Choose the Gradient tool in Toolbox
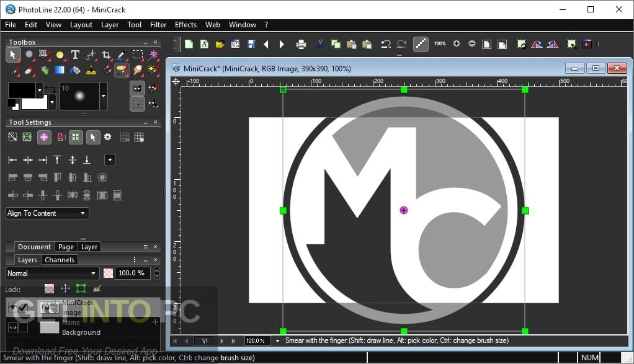Image resolution: width=634 pixels, height=364 pixels. (60, 70)
